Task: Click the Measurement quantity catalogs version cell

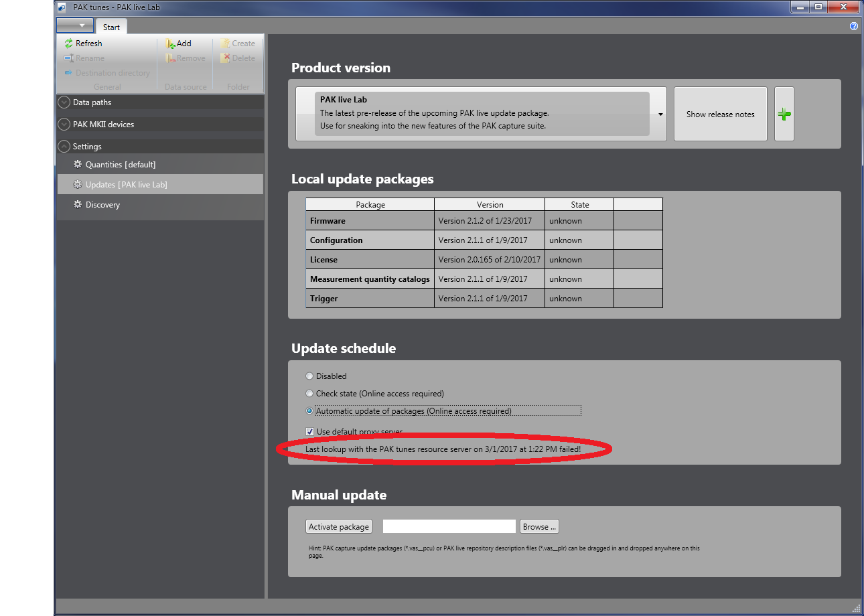Action: pyautogui.click(x=490, y=279)
